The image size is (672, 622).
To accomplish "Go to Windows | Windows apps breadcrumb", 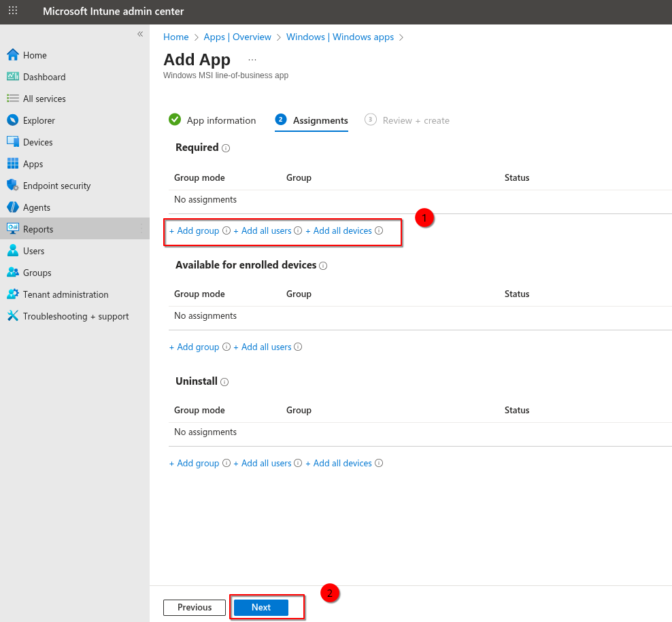I will click(339, 37).
